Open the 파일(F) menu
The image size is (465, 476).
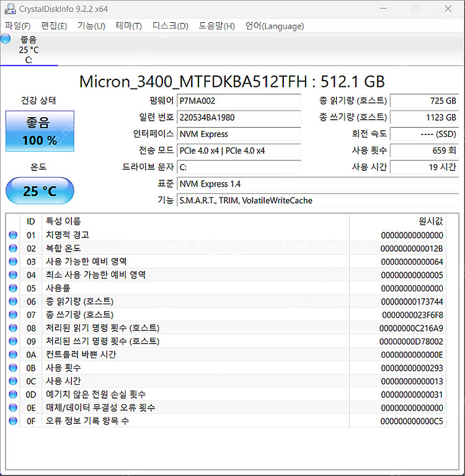point(17,26)
